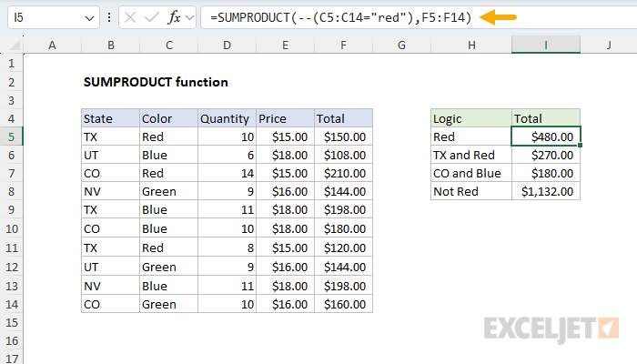Click the quantity 8 cell

(x=227, y=248)
